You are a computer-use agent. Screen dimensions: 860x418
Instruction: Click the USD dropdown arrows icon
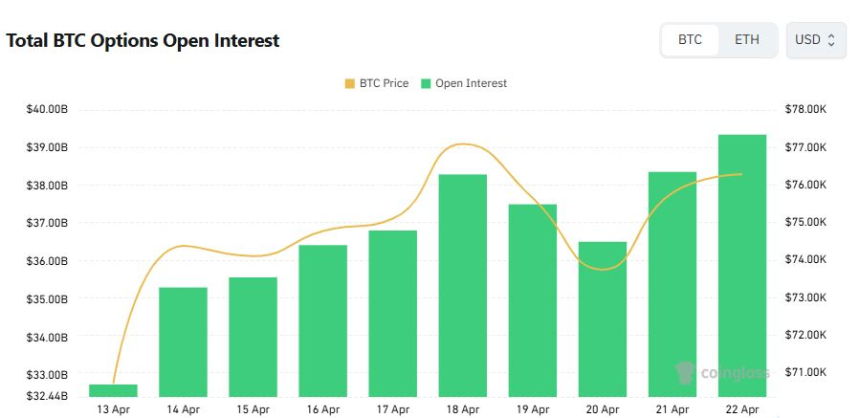[831, 40]
